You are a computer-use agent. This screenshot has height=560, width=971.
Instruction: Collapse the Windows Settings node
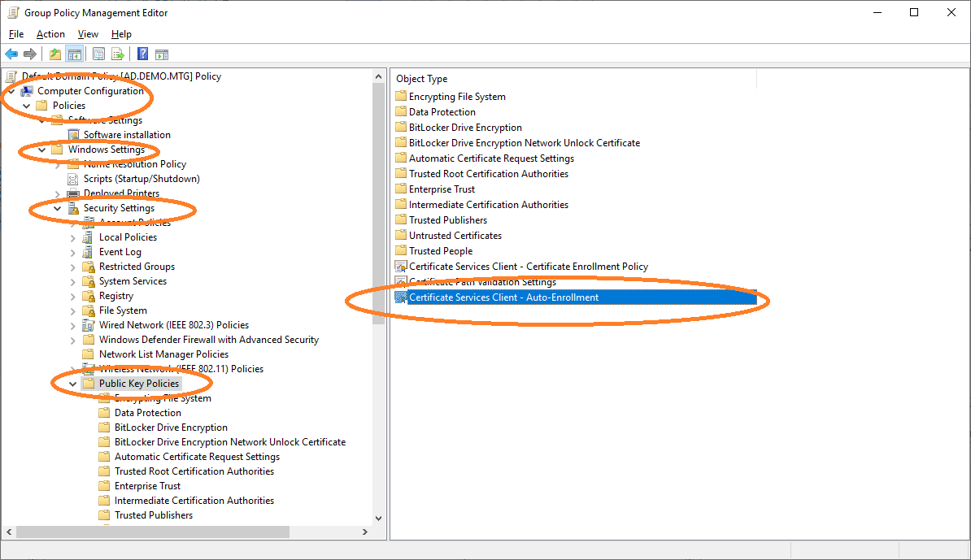pyautogui.click(x=41, y=149)
